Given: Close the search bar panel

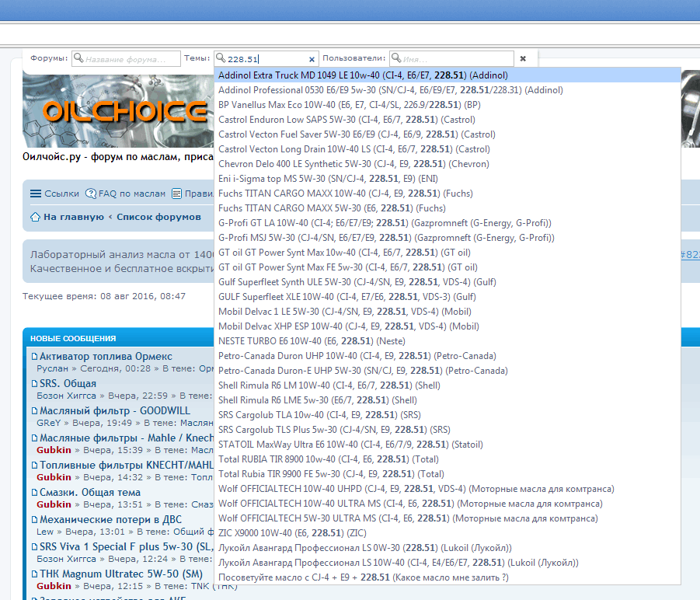Looking at the screenshot, I should (523, 58).
